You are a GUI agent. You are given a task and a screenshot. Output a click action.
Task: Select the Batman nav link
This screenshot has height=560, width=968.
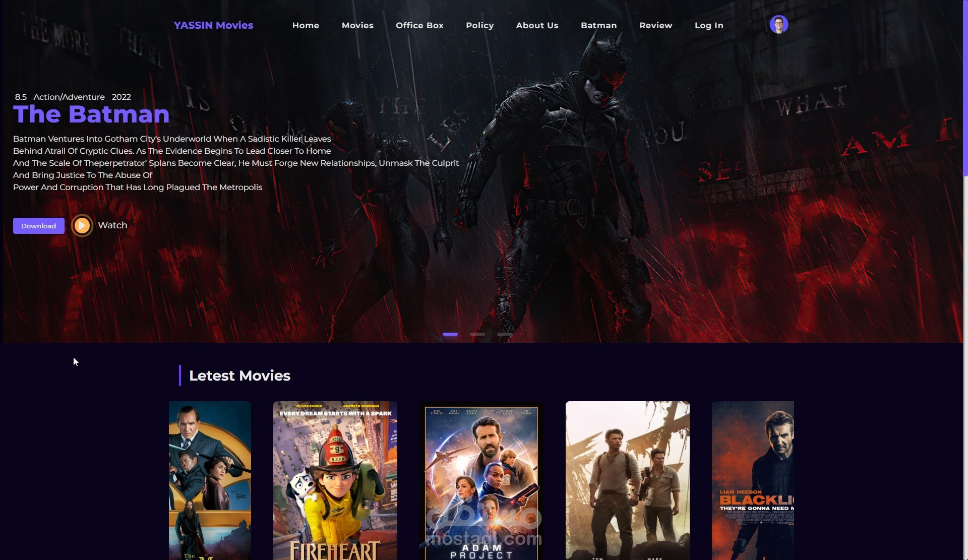tap(598, 25)
